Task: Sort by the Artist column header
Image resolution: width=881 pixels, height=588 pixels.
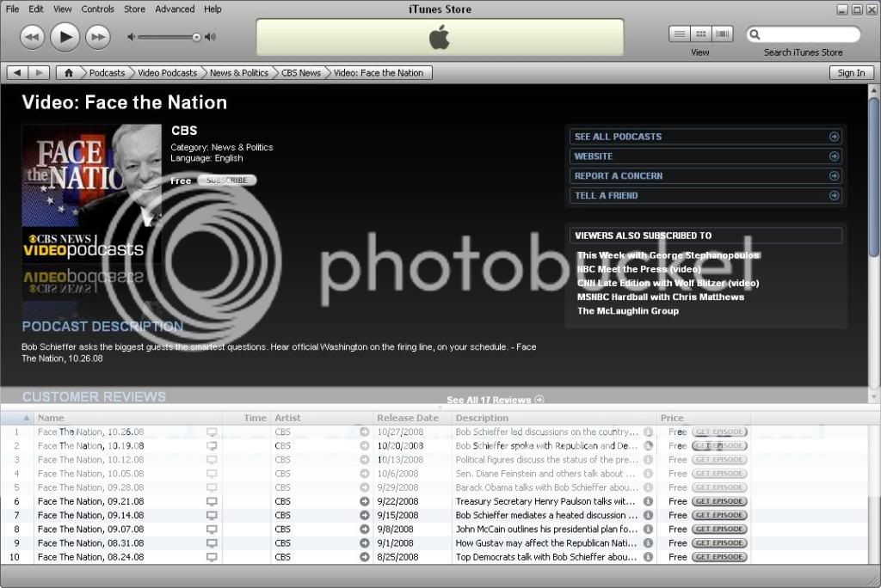Action: click(322, 418)
